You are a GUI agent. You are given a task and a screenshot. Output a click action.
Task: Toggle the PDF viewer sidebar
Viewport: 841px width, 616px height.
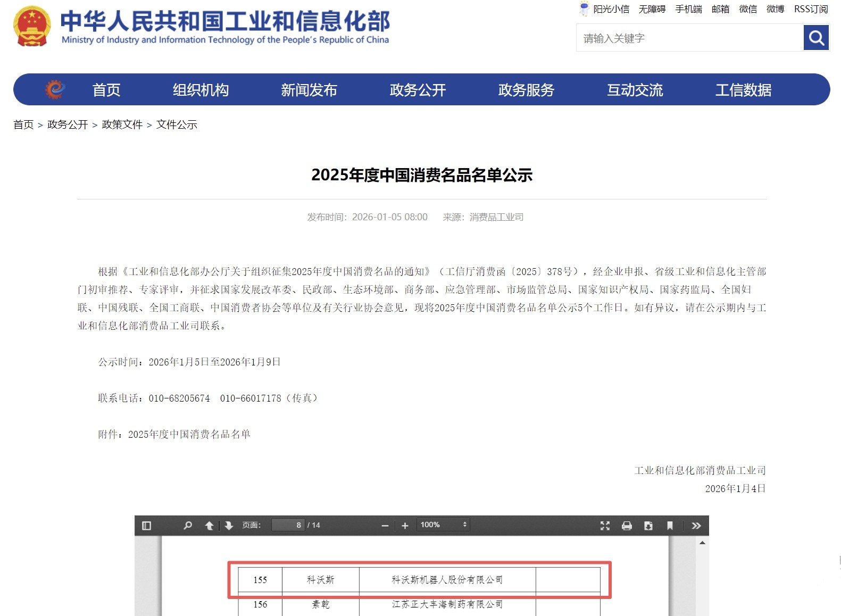(x=147, y=526)
